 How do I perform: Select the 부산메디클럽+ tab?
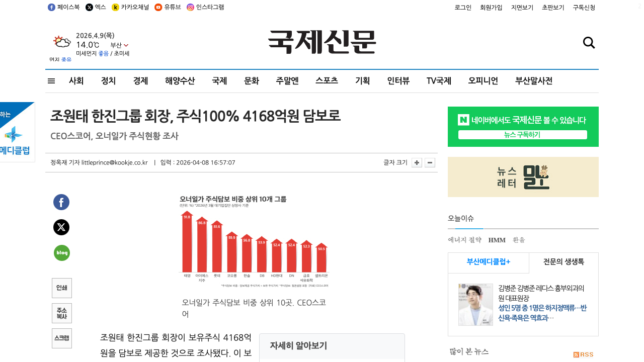coord(489,262)
